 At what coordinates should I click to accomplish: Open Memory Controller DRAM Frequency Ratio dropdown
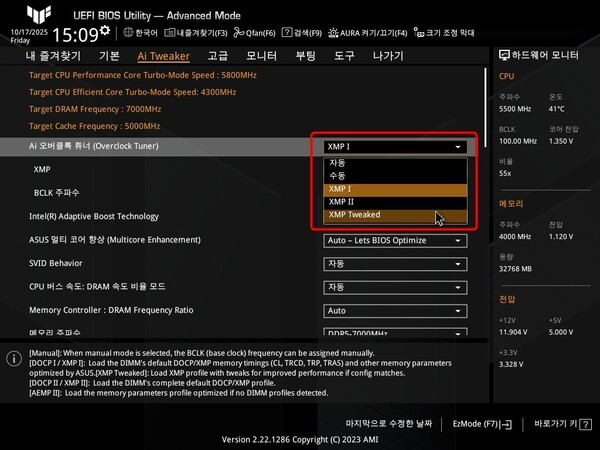(395, 311)
